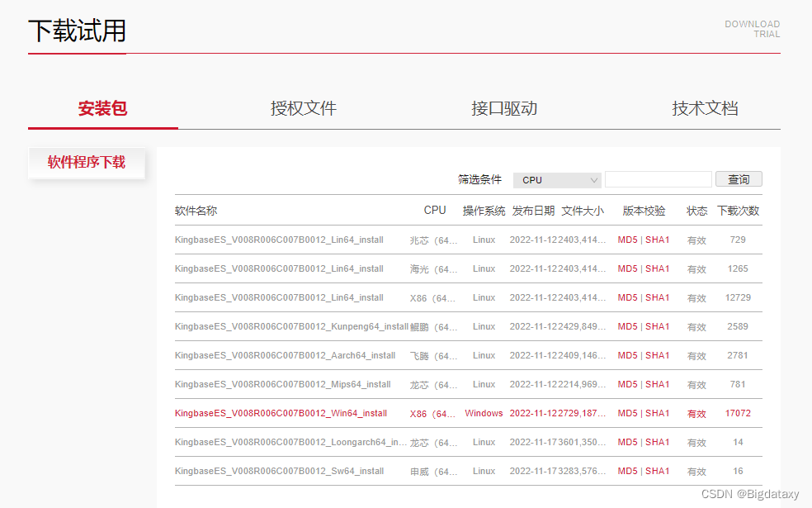Click the CPU column header

435,211
